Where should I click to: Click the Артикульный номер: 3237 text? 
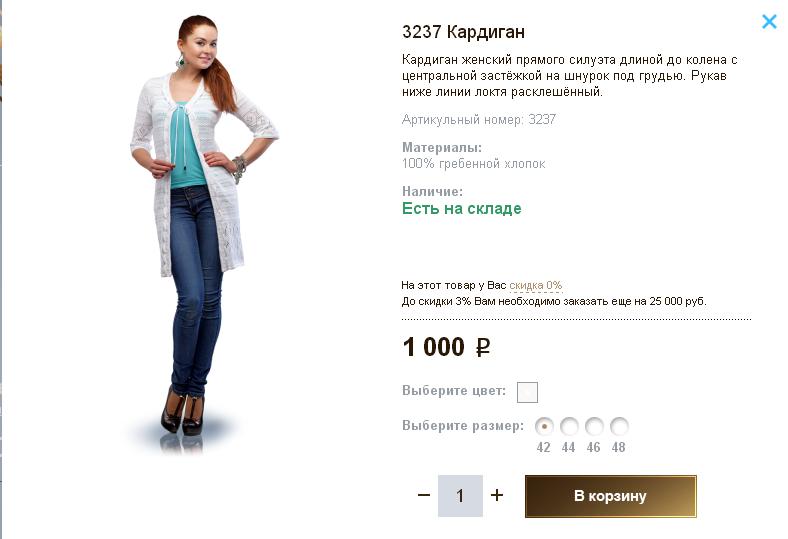coord(479,120)
